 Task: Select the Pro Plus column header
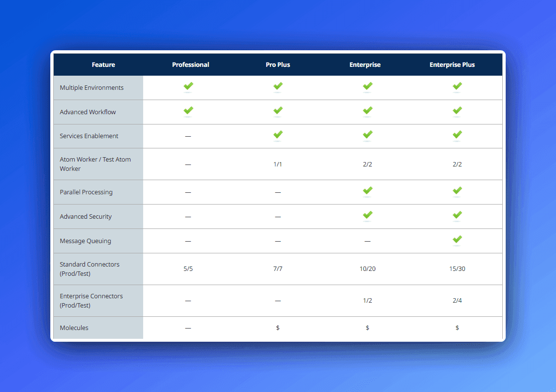tap(278, 65)
